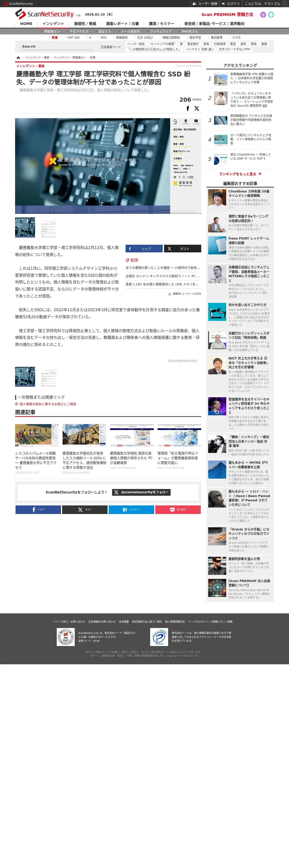Open インシデント・事故 category label
The height and width of the screenshot is (868, 289).
click(x=30, y=66)
